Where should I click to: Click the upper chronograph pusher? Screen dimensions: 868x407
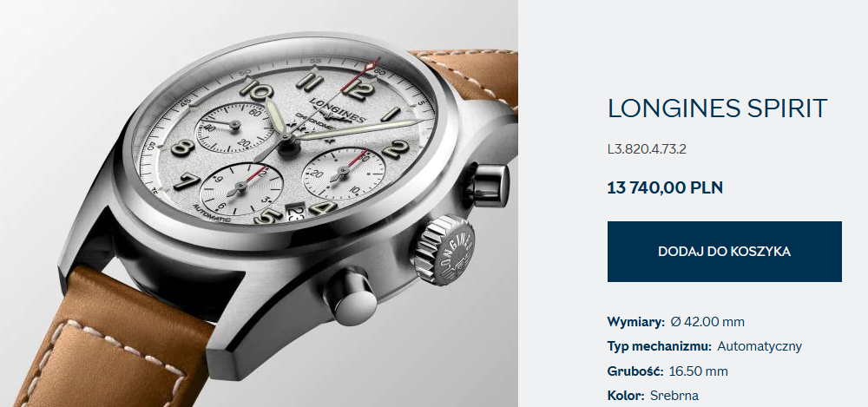[x=488, y=185]
